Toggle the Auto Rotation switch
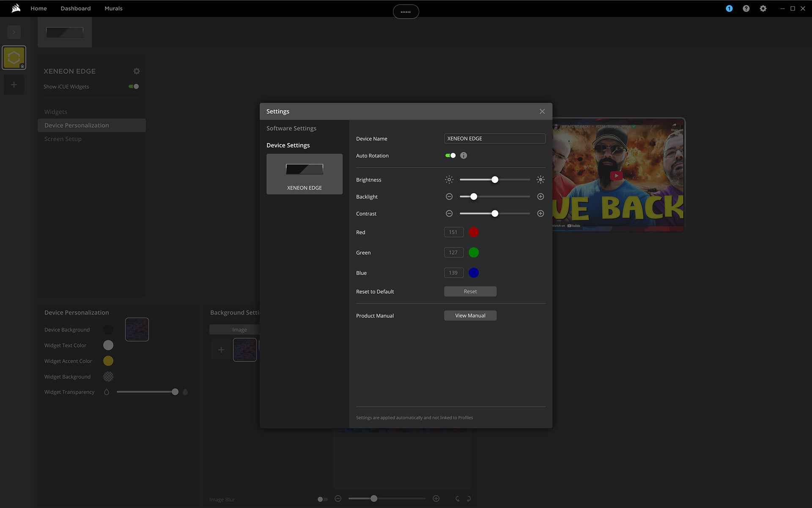The image size is (812, 508). click(450, 155)
